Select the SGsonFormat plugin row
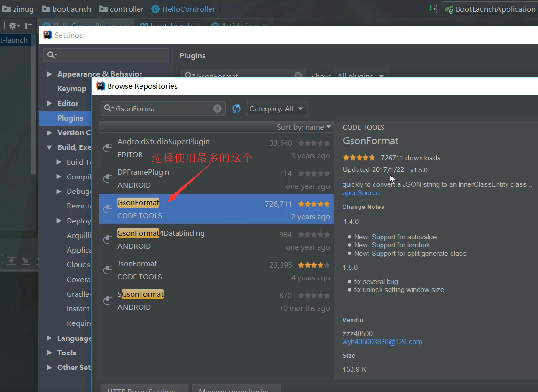The height and width of the screenshot is (392, 538). pos(216,300)
